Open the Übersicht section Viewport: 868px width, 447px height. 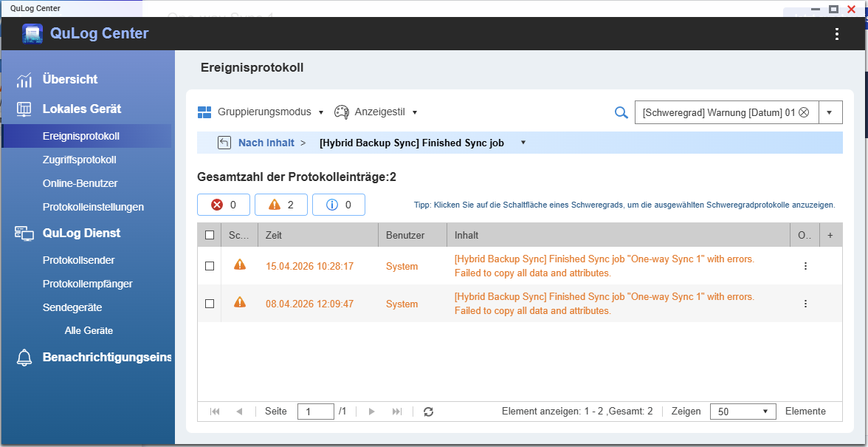69,80
